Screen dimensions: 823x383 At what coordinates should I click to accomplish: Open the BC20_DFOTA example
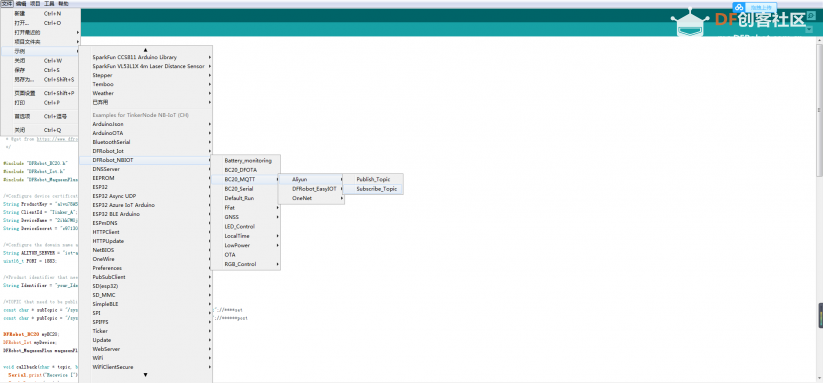click(x=246, y=170)
